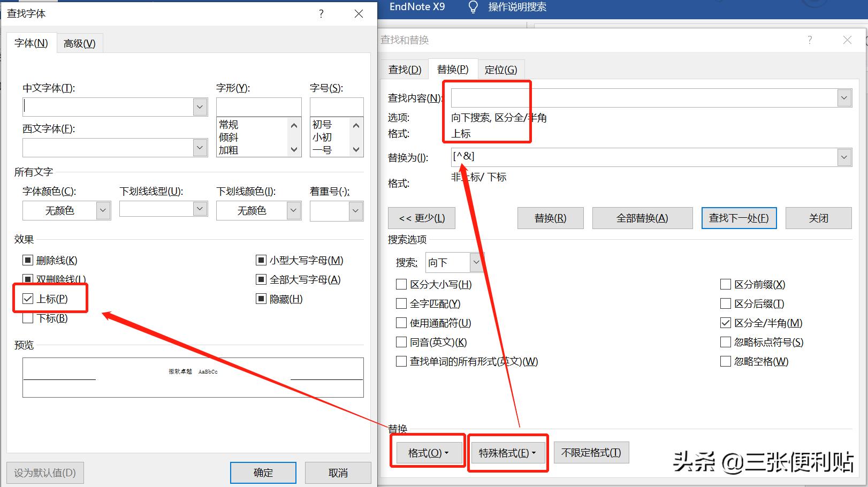The image size is (868, 487).
Task: Open the 中文字体 font dropdown
Action: [x=200, y=106]
